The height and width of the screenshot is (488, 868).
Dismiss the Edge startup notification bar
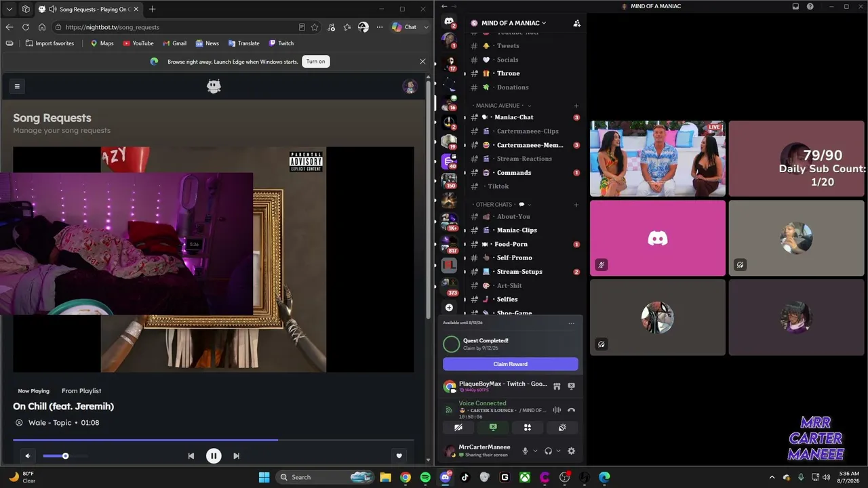tap(422, 62)
